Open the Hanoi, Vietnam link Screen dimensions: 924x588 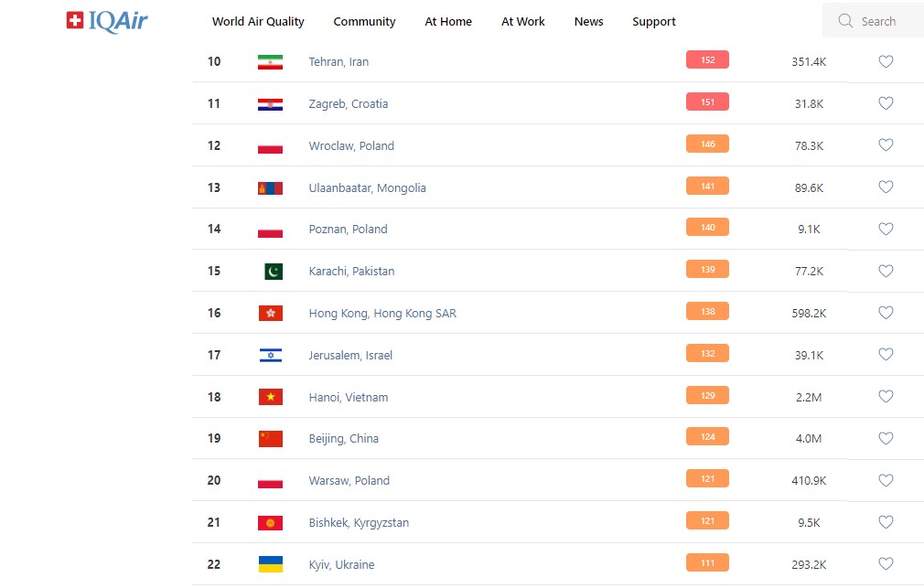[x=349, y=398]
